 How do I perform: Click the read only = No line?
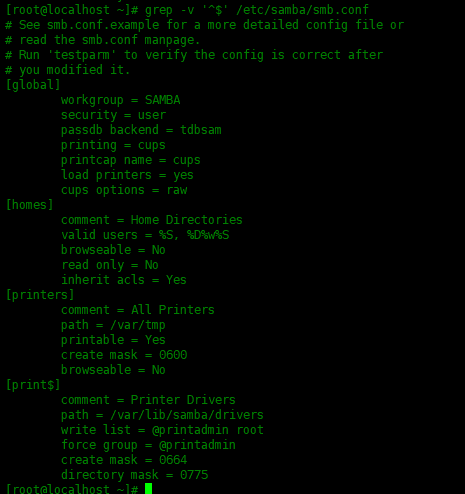(110, 265)
